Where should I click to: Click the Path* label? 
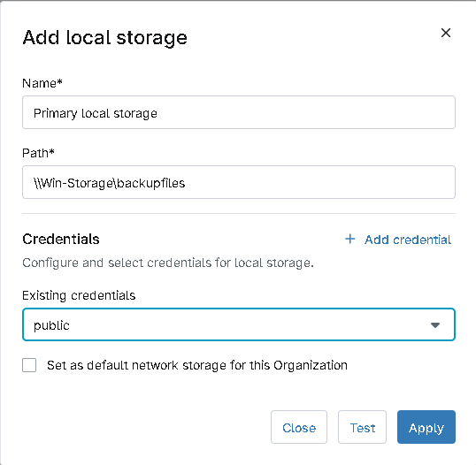click(x=38, y=153)
